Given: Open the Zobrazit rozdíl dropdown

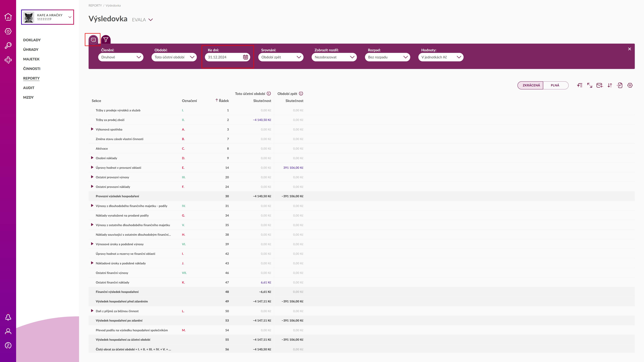Looking at the screenshot, I should (x=334, y=57).
